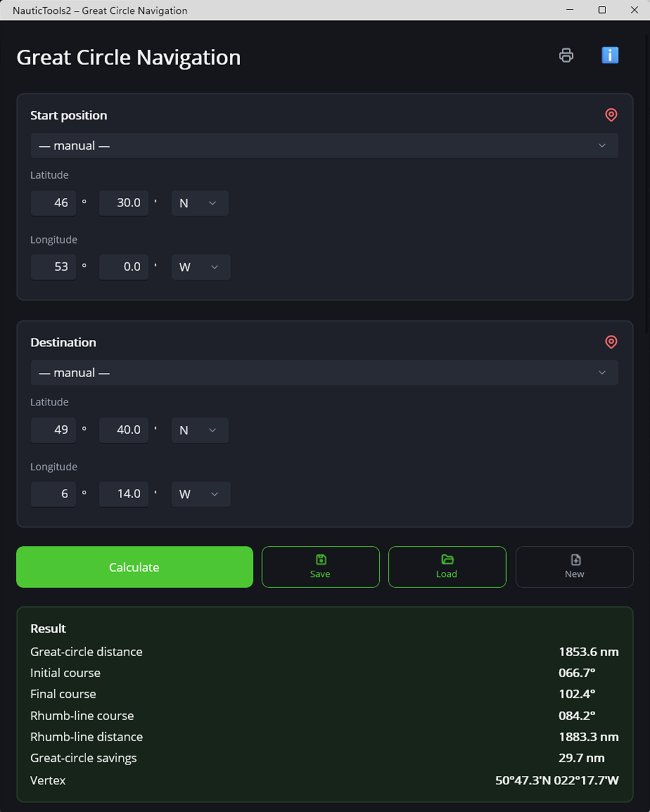
Task: Edit Start longitude minutes field 0.0
Action: pyautogui.click(x=124, y=267)
